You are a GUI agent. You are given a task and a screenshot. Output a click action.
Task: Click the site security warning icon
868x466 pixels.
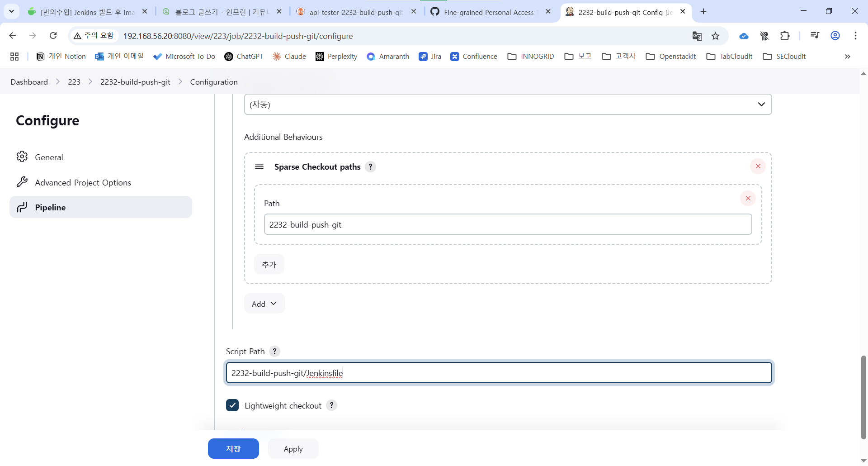pyautogui.click(x=77, y=36)
